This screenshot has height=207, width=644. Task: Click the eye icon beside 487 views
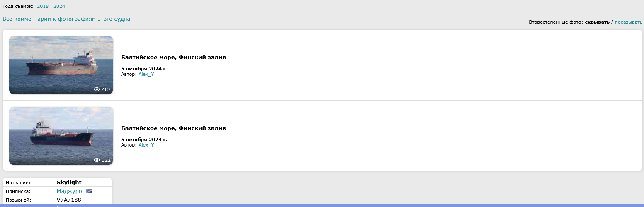[x=97, y=89]
